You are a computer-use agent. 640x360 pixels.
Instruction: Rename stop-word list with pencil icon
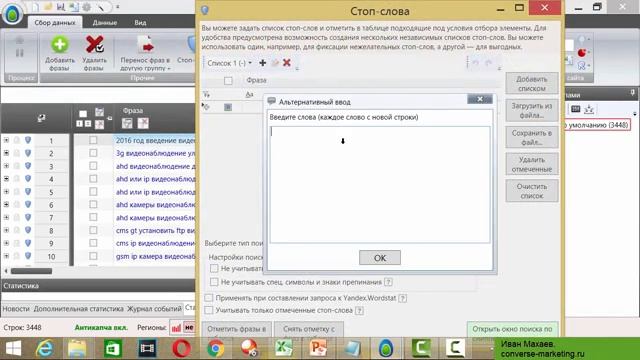coord(275,62)
